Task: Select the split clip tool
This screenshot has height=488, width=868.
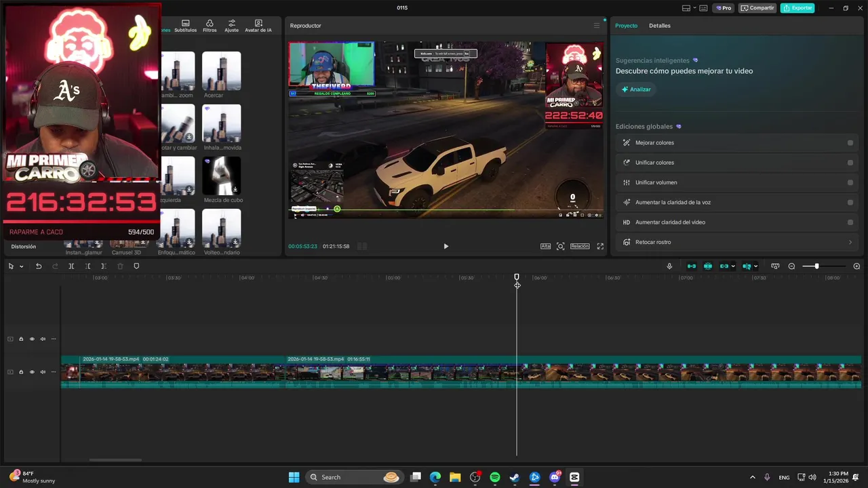Action: [x=71, y=266]
